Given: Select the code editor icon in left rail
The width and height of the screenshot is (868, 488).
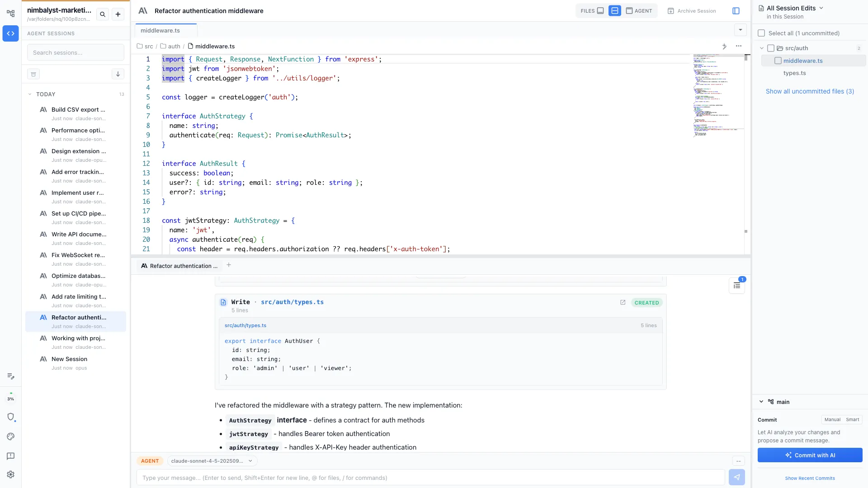Looking at the screenshot, I should [x=11, y=33].
